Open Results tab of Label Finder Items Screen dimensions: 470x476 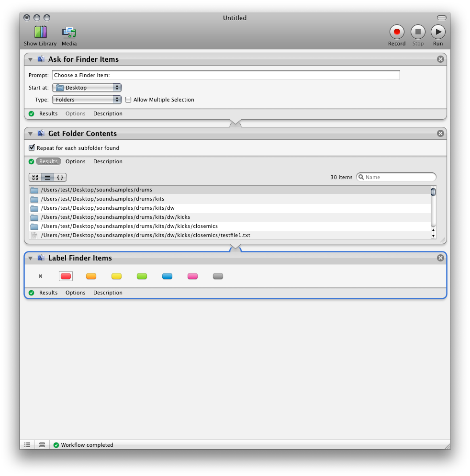(x=48, y=293)
